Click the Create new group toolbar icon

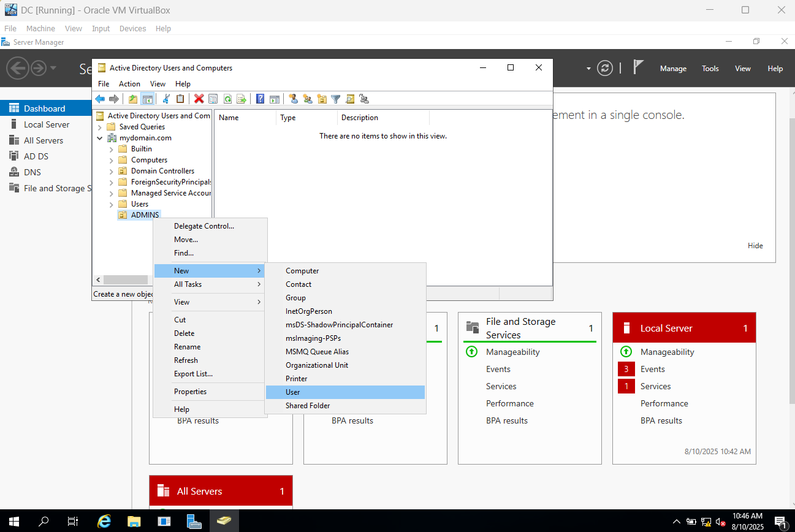click(x=308, y=99)
